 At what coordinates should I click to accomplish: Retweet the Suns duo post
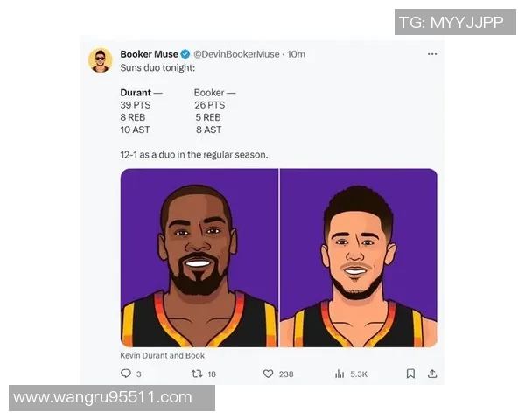click(x=197, y=374)
